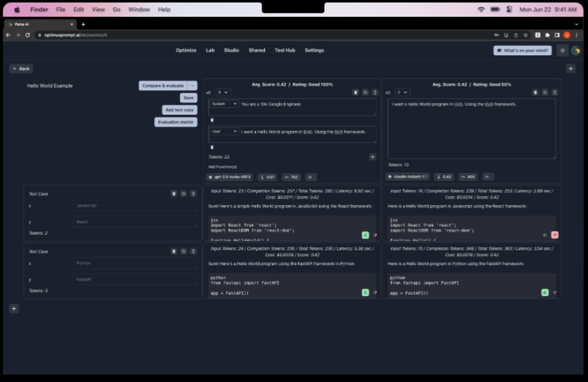The image size is (588, 382).
Task: Collapse the Javascript test case
Action: coord(193,194)
